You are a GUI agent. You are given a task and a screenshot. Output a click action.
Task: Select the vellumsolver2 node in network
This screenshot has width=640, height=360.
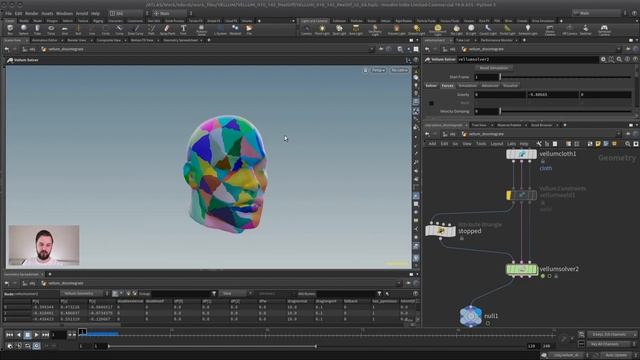pyautogui.click(x=522, y=269)
